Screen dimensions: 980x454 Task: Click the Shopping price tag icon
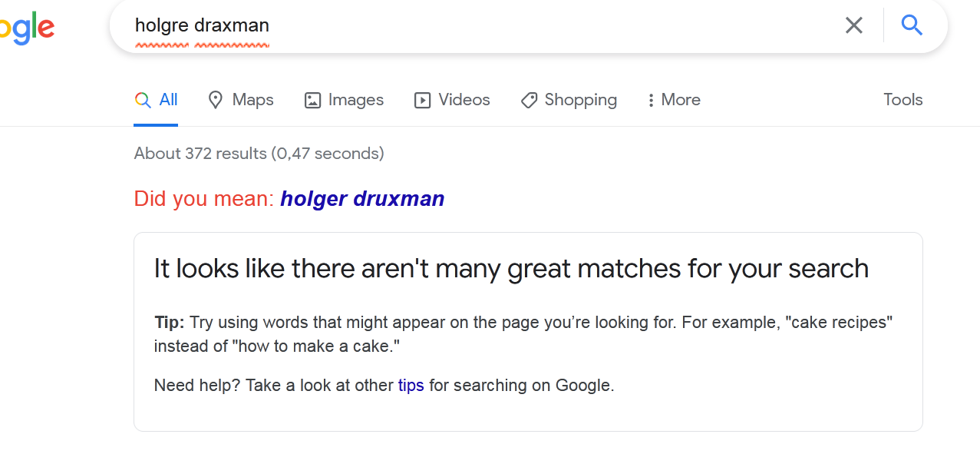(x=529, y=100)
